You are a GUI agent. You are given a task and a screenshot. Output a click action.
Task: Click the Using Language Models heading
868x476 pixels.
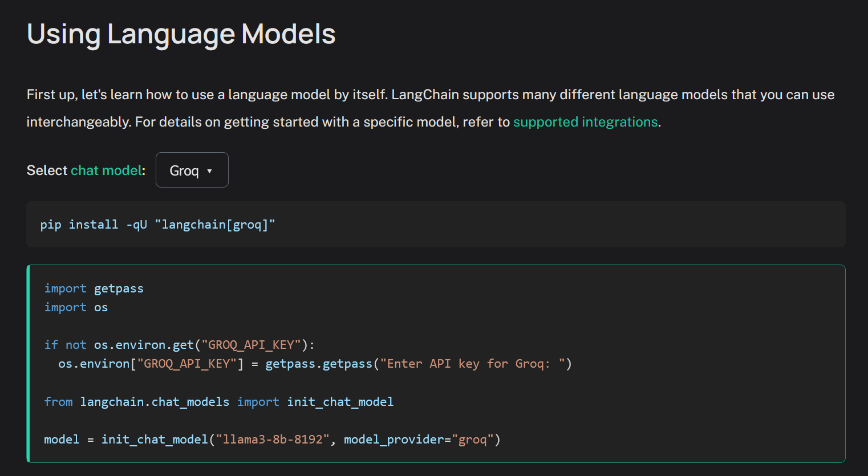point(181,34)
